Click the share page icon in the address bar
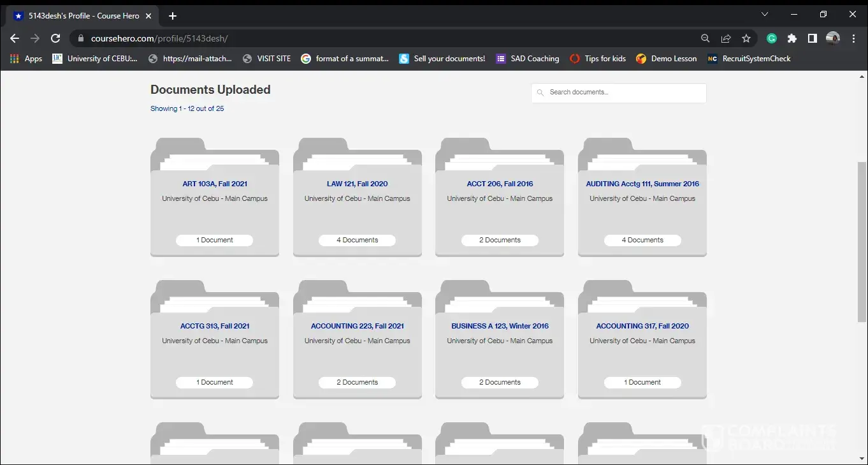Screen dimensions: 868x465 (x=726, y=38)
